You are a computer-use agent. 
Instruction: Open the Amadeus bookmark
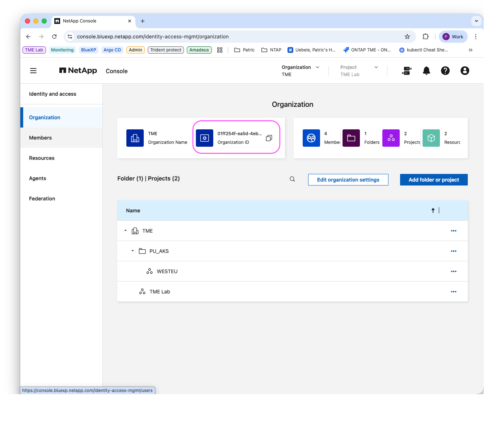(x=199, y=50)
